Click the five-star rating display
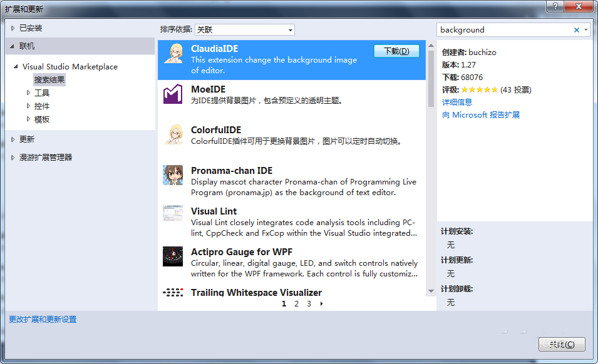The height and width of the screenshot is (364, 598). (480, 90)
